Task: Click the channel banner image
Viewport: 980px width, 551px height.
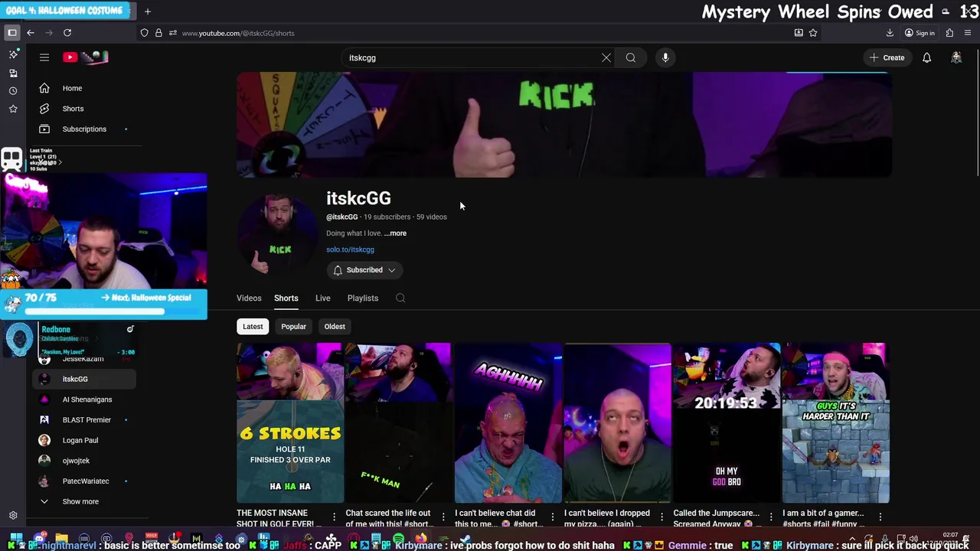Action: point(564,125)
